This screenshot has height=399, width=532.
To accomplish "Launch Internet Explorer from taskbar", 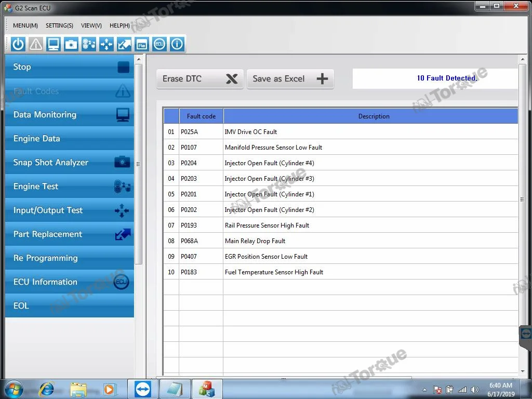I will pyautogui.click(x=46, y=389).
